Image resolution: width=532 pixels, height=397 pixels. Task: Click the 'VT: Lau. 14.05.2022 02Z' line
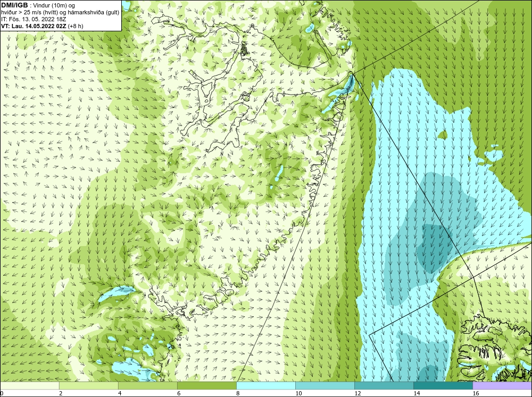pos(42,26)
